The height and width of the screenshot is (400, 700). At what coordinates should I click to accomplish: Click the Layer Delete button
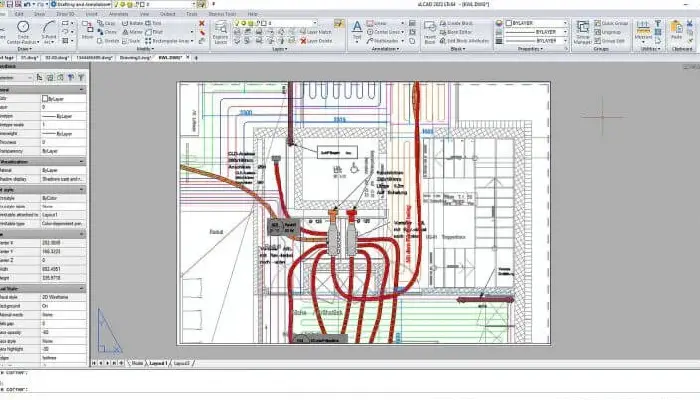(316, 41)
